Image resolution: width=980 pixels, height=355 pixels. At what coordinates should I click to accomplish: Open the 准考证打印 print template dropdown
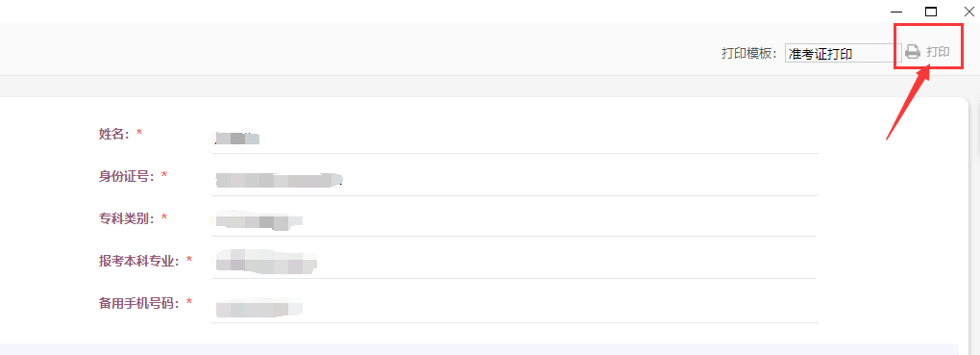(840, 53)
